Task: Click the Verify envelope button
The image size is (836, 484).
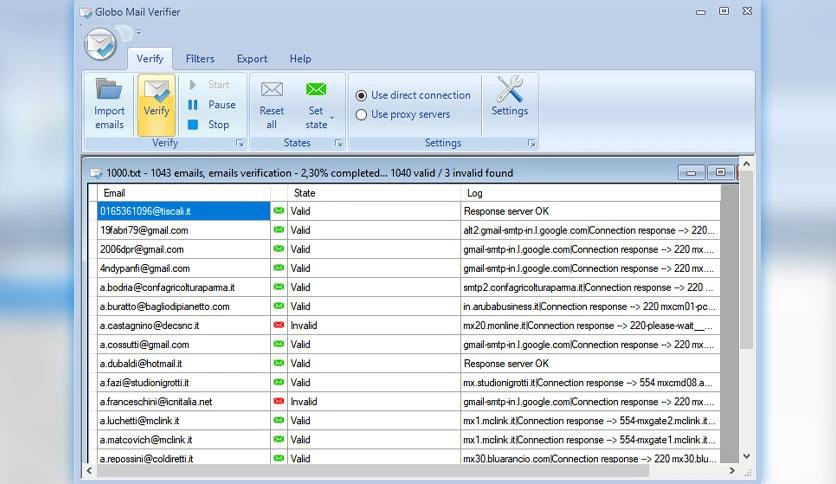Action: (x=156, y=104)
